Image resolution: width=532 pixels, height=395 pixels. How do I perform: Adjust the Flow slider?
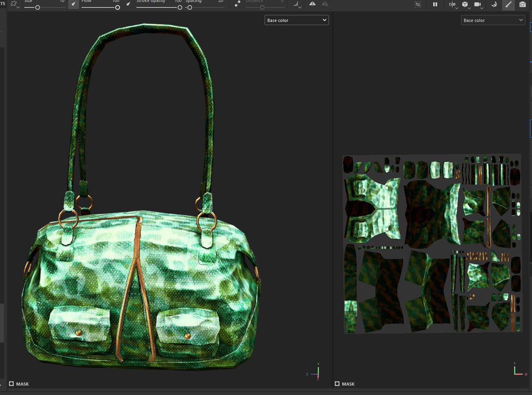(100, 7)
